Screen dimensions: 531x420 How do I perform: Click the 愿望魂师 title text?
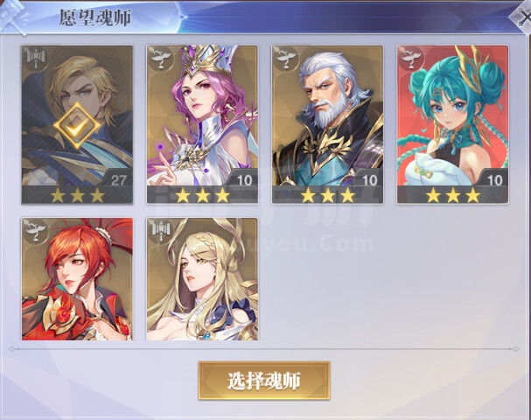click(x=95, y=17)
